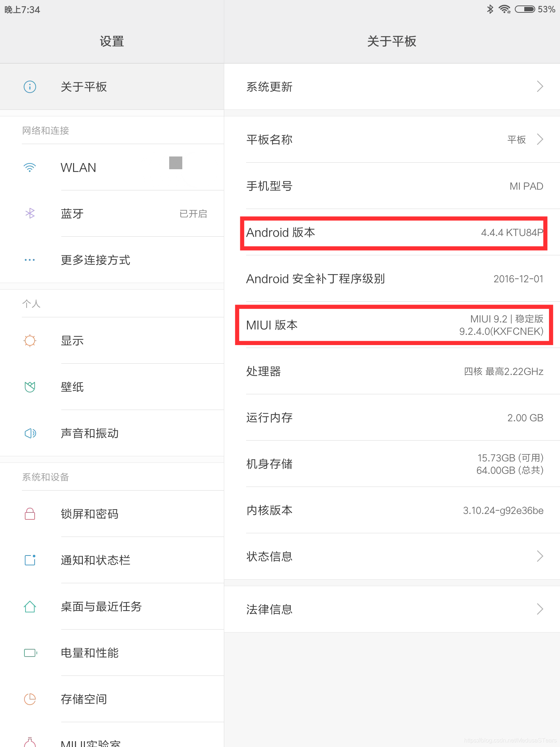The image size is (560, 747).
Task: Open 显示 settings entry
Action: [x=112, y=341]
